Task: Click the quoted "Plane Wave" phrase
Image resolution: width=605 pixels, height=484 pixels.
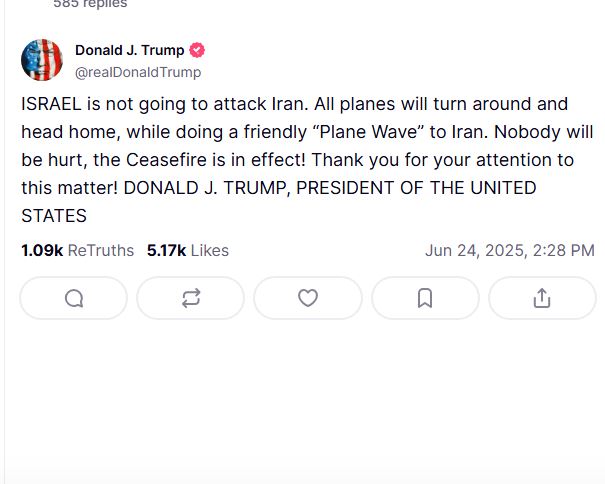Action: [367, 132]
